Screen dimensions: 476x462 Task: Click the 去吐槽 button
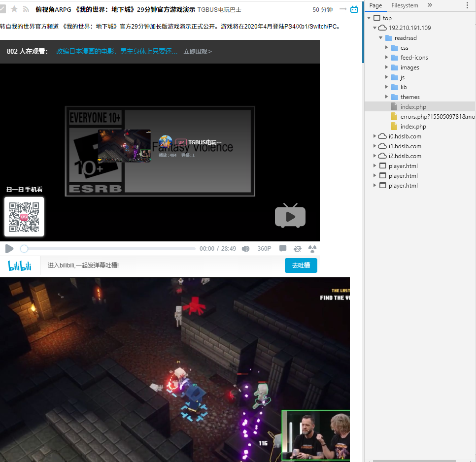(x=301, y=265)
